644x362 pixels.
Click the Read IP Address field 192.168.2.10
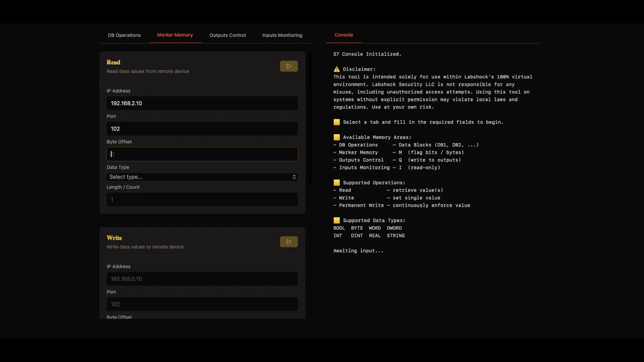(x=202, y=103)
